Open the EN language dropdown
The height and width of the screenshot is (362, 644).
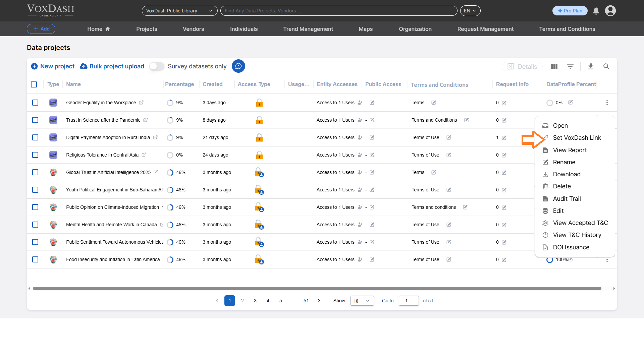click(470, 10)
